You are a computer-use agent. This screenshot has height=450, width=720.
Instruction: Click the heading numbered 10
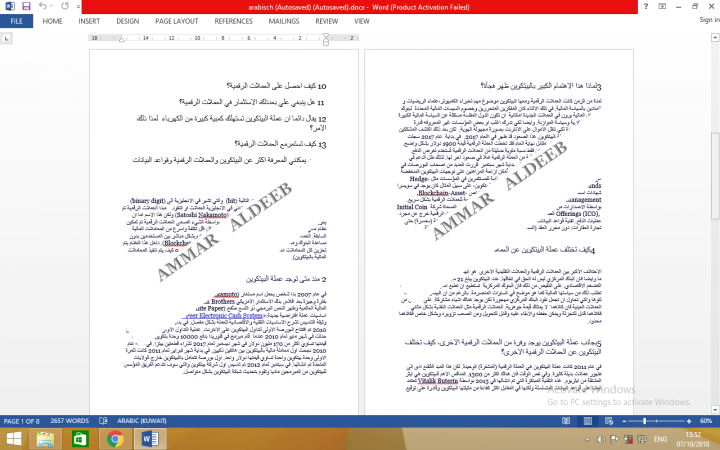[x=276, y=86]
